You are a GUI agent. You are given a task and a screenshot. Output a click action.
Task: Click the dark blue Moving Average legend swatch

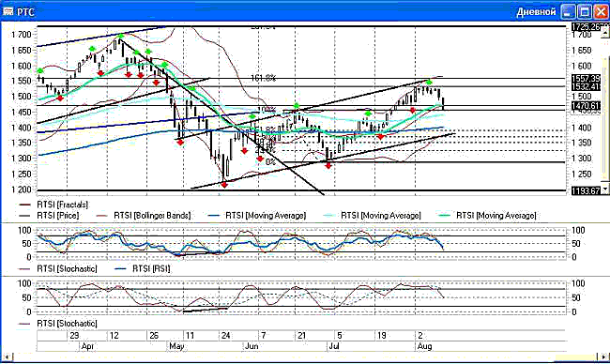(x=215, y=216)
